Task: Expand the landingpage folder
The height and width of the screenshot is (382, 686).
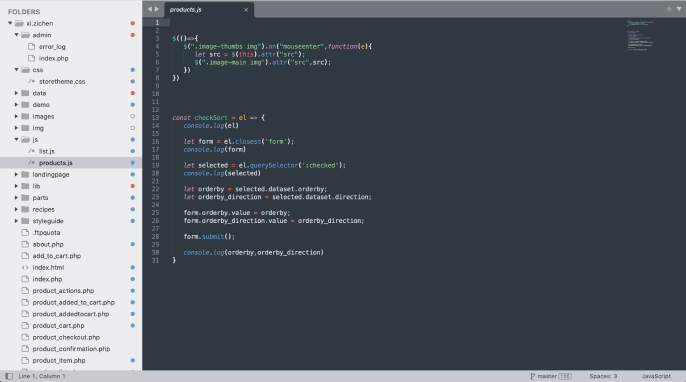Action: point(17,175)
